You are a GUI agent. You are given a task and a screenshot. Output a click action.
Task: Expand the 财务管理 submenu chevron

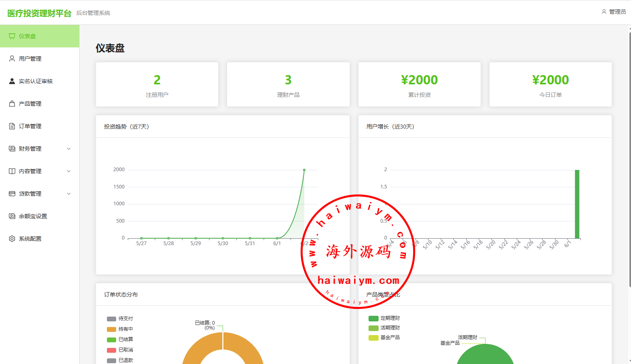[x=69, y=149]
